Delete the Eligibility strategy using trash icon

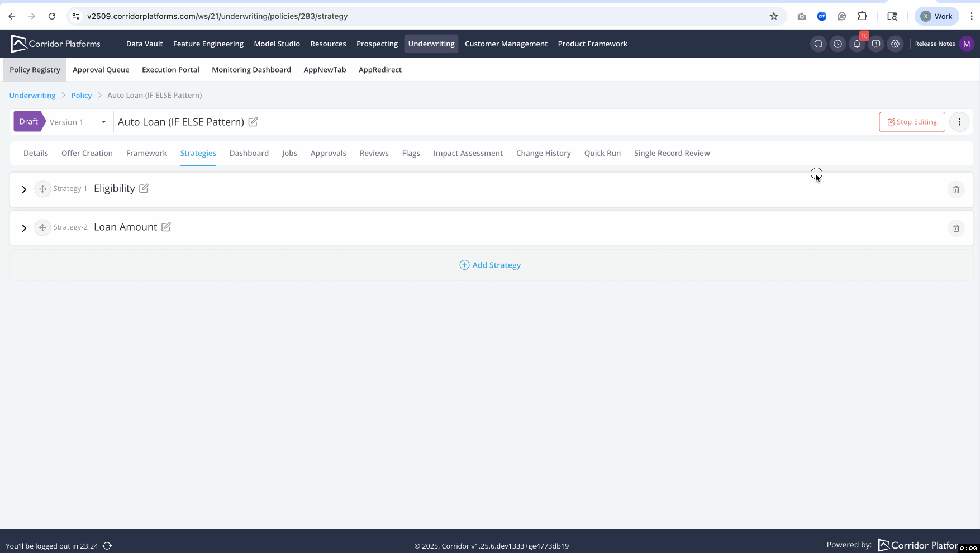(x=956, y=190)
